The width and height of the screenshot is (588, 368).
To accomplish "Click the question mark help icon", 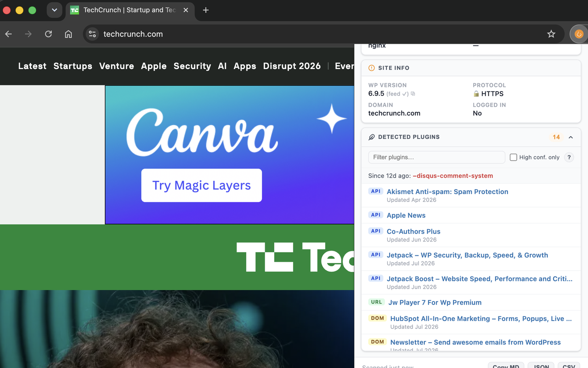I will point(569,157).
